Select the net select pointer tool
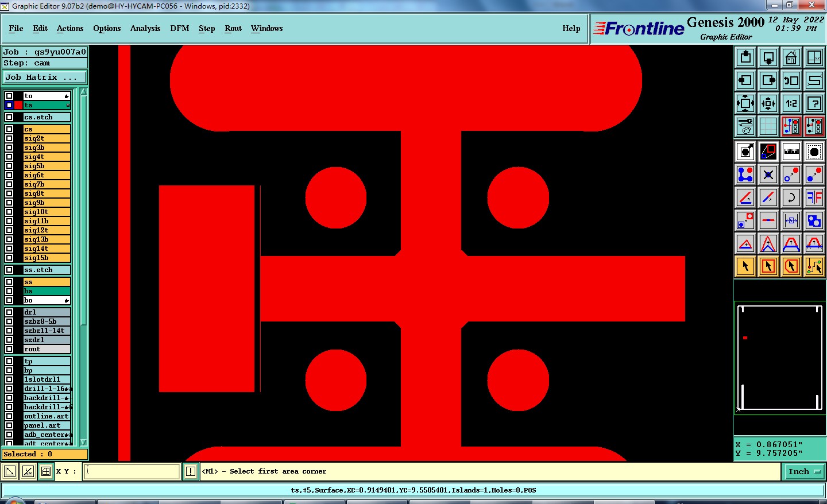The width and height of the screenshot is (827, 504). (814, 266)
